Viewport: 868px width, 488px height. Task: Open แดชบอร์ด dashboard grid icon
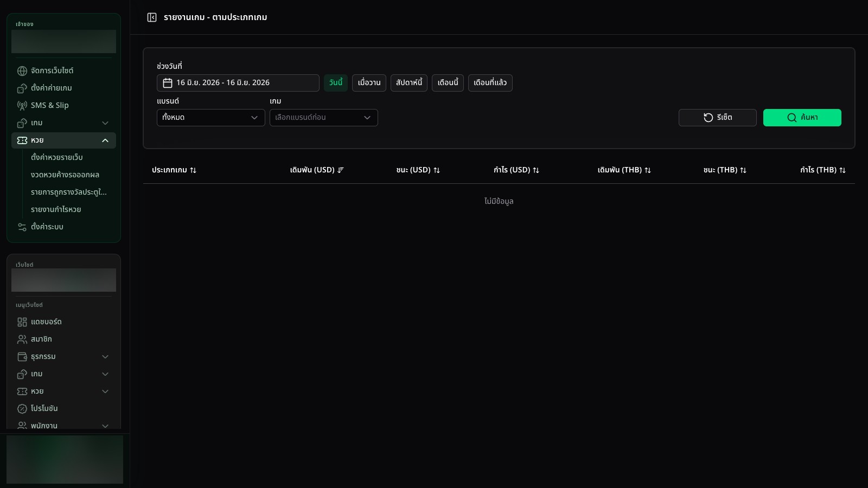click(x=22, y=322)
